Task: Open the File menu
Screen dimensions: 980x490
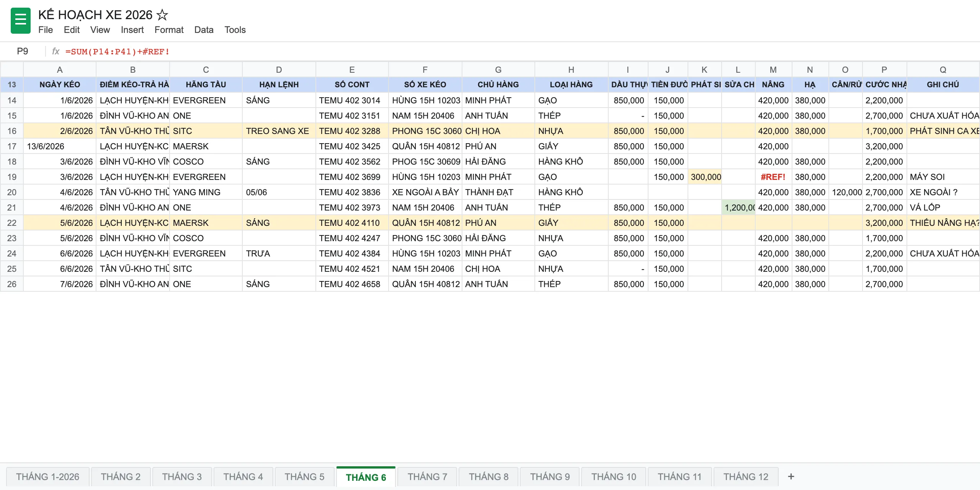Action: point(46,30)
